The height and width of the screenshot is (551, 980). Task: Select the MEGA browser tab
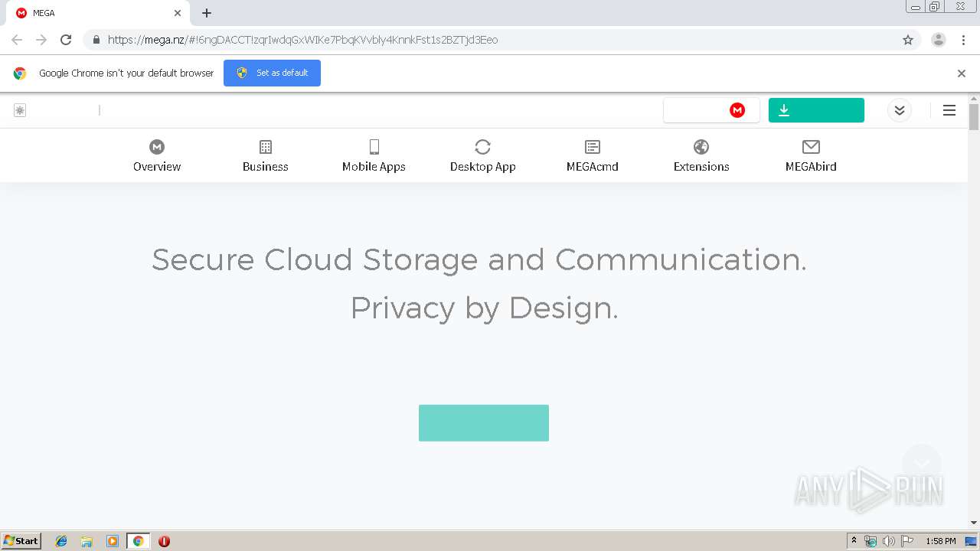(x=98, y=13)
